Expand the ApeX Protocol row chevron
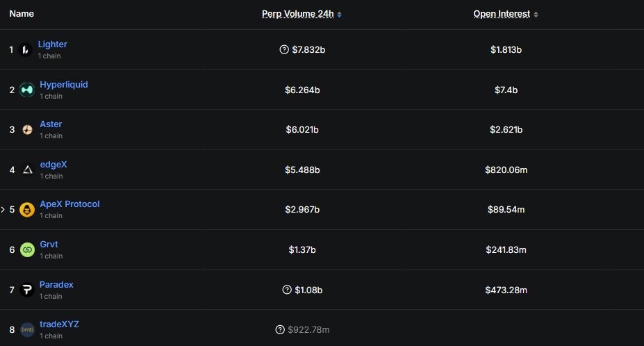 (x=3, y=209)
